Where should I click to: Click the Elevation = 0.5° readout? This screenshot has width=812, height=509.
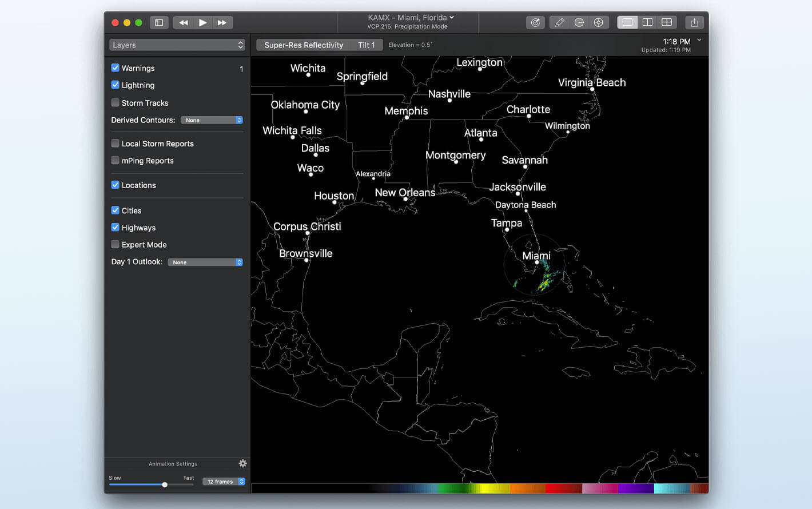coord(411,45)
